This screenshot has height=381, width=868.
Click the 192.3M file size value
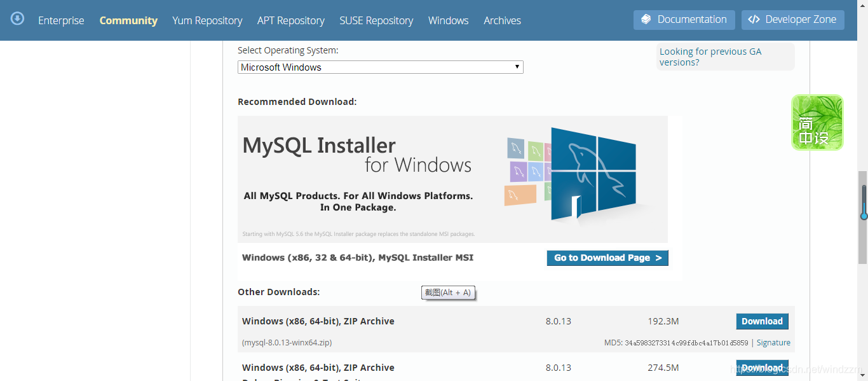click(x=663, y=321)
